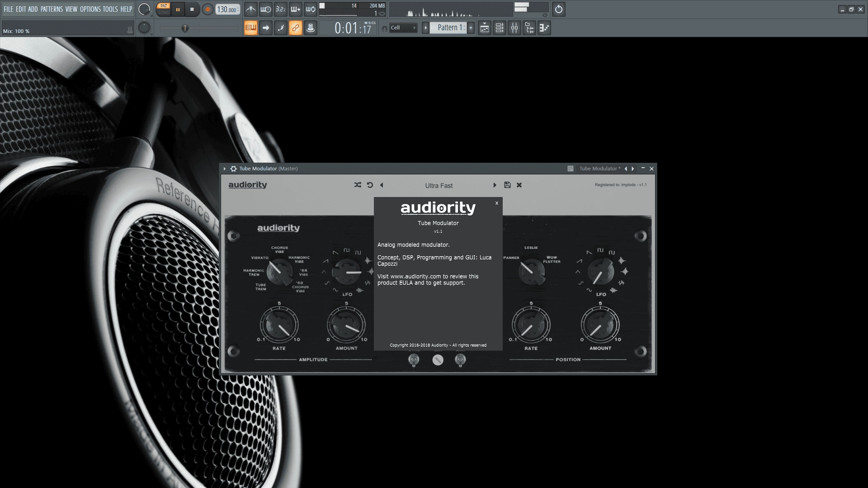
Task: Open plugin preset grid icon
Action: click(571, 169)
